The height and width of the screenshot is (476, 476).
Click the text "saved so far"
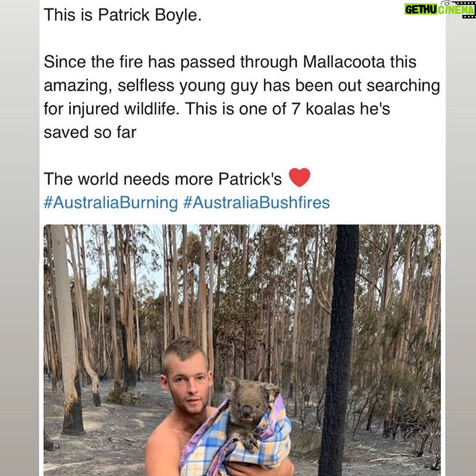click(x=90, y=132)
